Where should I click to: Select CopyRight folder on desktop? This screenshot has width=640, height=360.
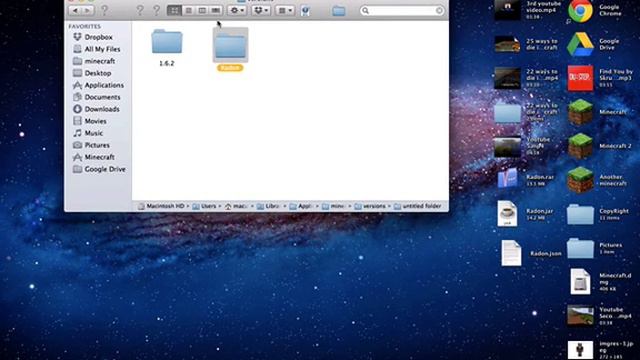(x=580, y=214)
